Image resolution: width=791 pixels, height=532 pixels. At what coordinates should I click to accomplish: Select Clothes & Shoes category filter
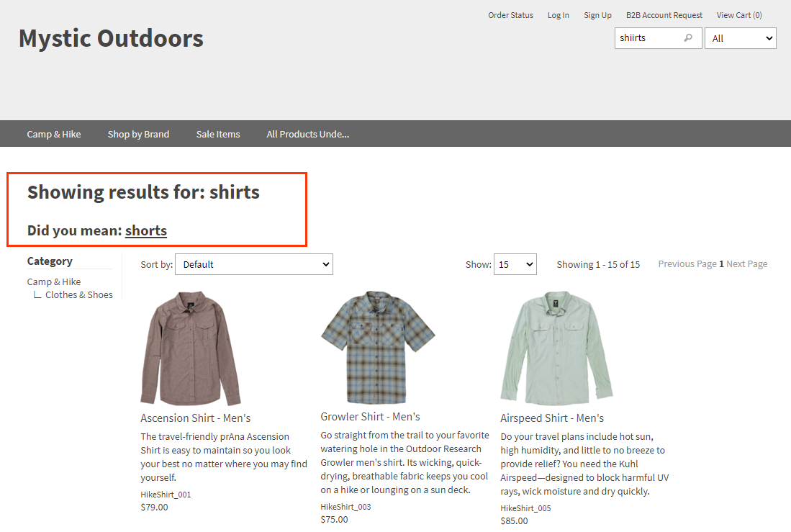pyautogui.click(x=78, y=294)
